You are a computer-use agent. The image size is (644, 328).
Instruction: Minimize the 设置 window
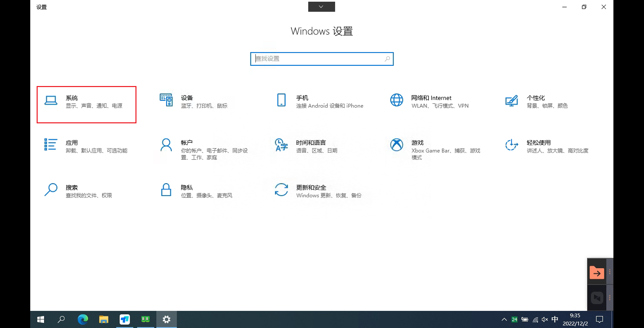click(564, 7)
